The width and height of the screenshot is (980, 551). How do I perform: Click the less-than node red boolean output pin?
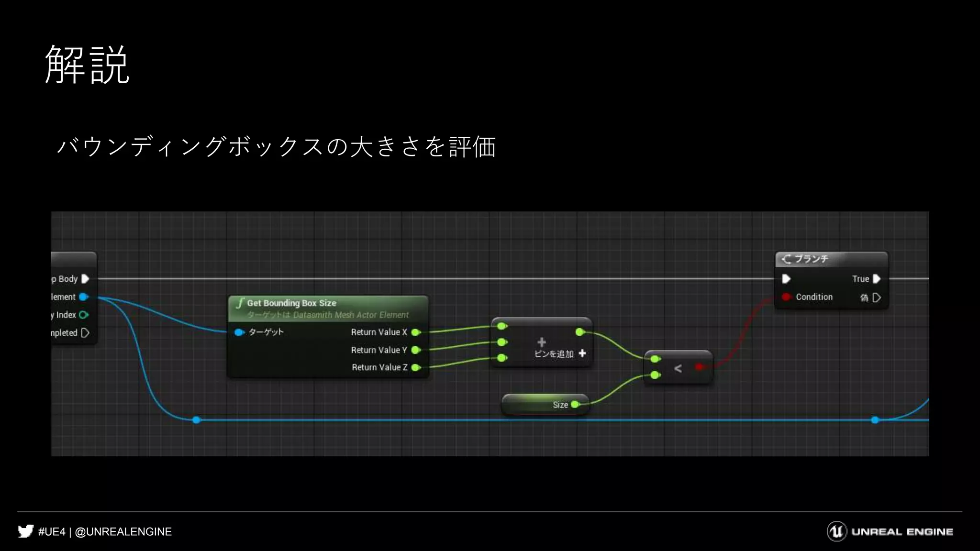click(x=699, y=367)
